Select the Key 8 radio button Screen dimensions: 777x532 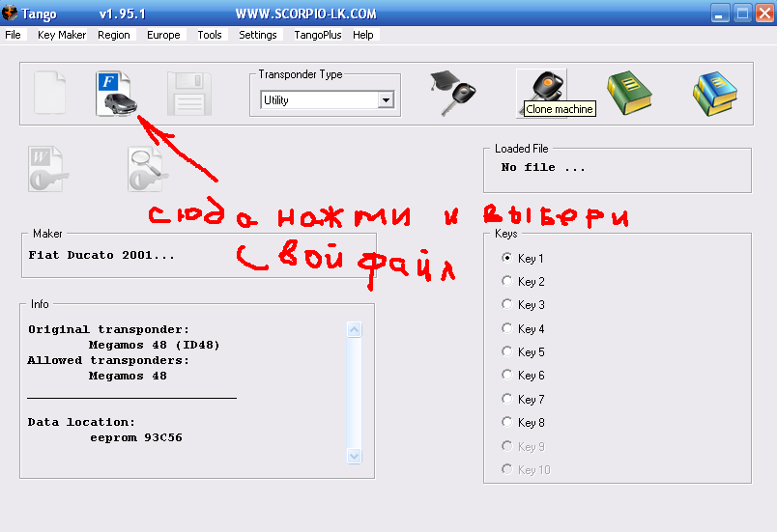click(506, 422)
